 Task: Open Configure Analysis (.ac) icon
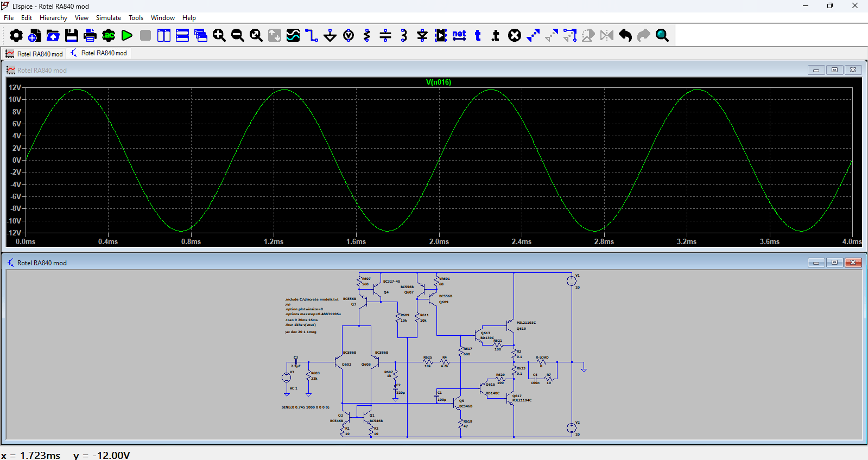109,35
